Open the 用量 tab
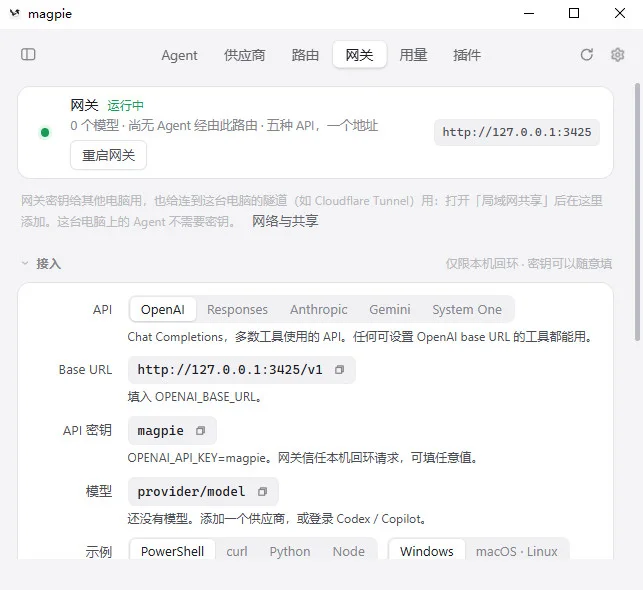This screenshot has height=590, width=643. click(413, 55)
